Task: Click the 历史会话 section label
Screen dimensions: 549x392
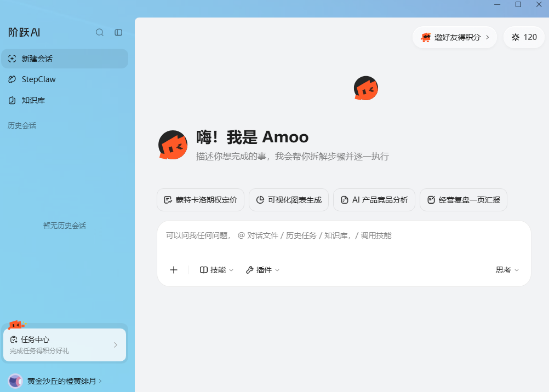Action: click(x=22, y=125)
